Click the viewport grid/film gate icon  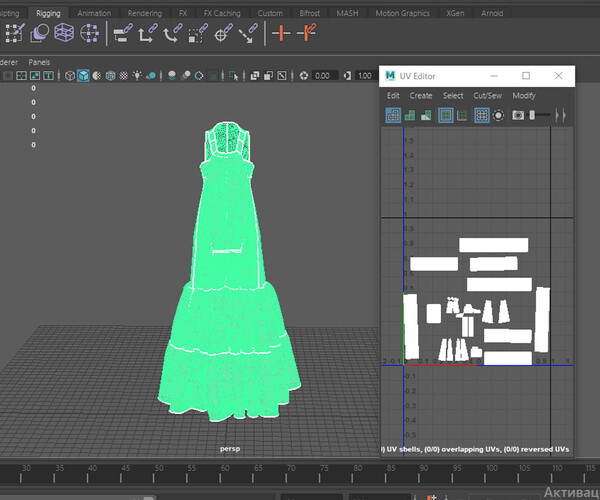coord(21,76)
